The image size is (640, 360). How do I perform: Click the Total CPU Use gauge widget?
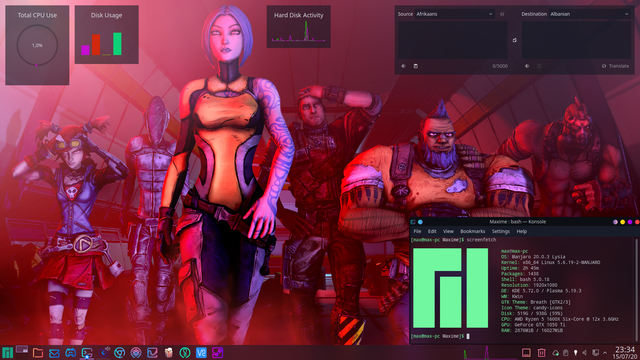(37, 45)
